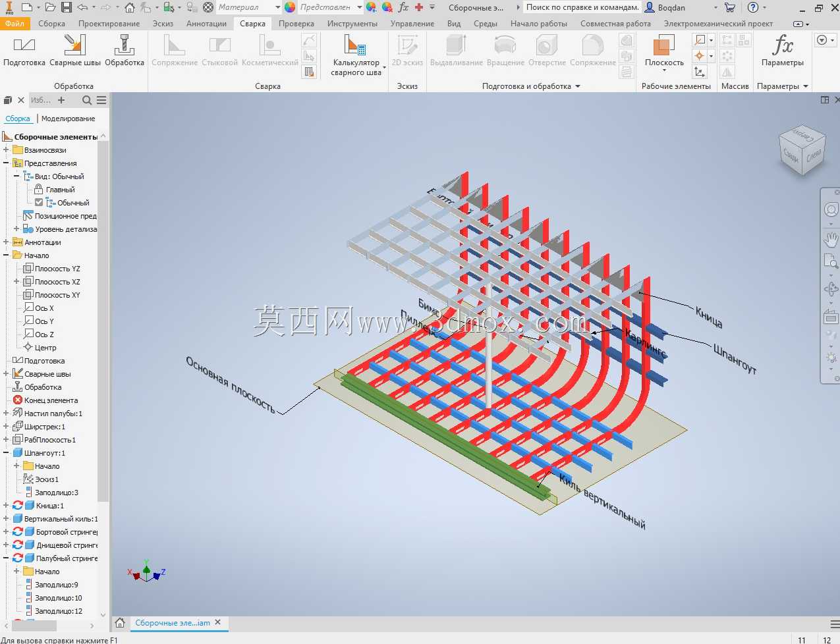Expand the Взаимосвязи folder
This screenshot has height=644, width=840.
pyautogui.click(x=6, y=150)
